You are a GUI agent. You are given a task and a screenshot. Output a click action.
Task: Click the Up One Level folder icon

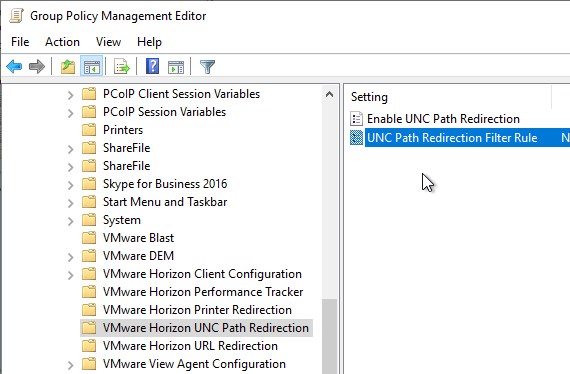[x=68, y=67]
